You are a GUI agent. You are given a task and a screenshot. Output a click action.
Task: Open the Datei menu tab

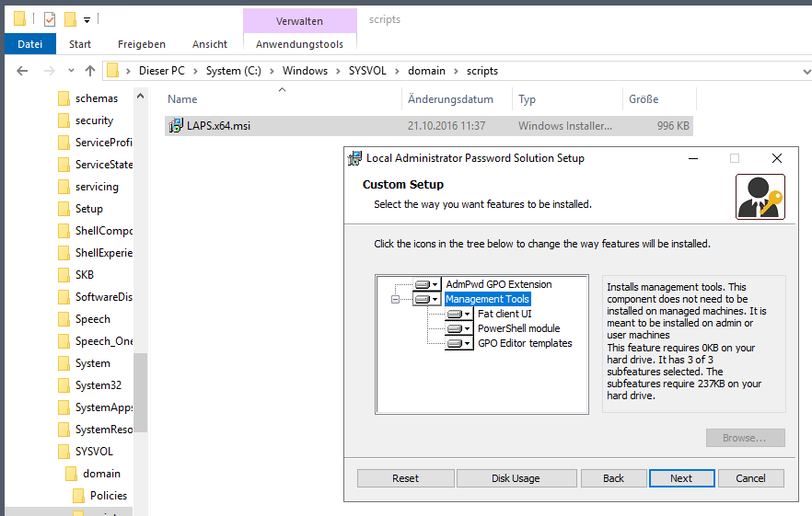[30, 44]
